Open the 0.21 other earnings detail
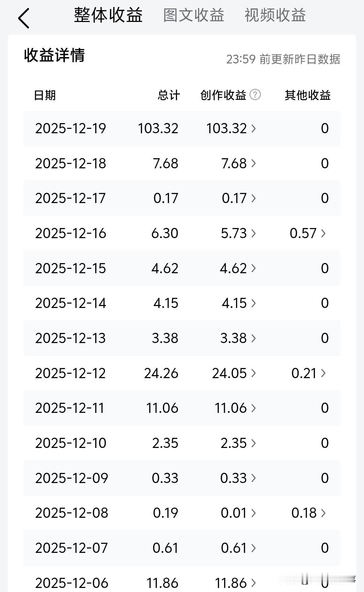Screen dimensions: 364x592 (309, 373)
